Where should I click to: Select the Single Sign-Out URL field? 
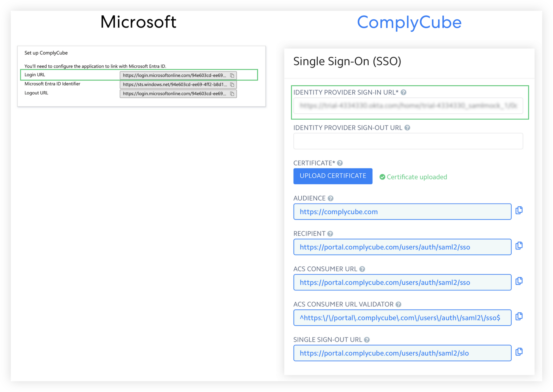pos(402,353)
